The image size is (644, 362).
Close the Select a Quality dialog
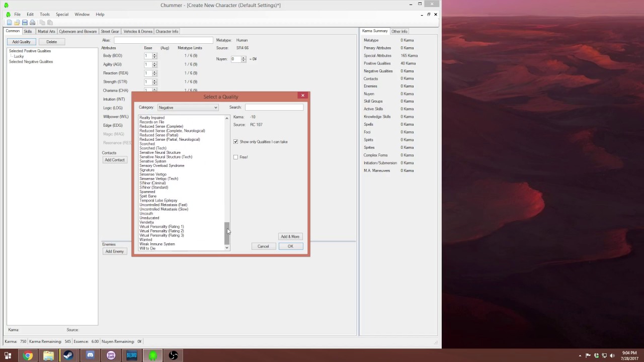point(302,96)
